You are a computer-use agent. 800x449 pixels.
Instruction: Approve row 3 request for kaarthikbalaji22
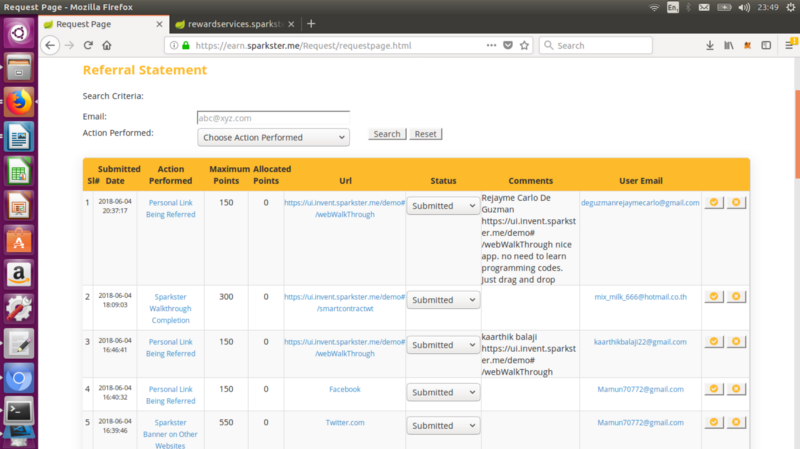click(x=714, y=341)
